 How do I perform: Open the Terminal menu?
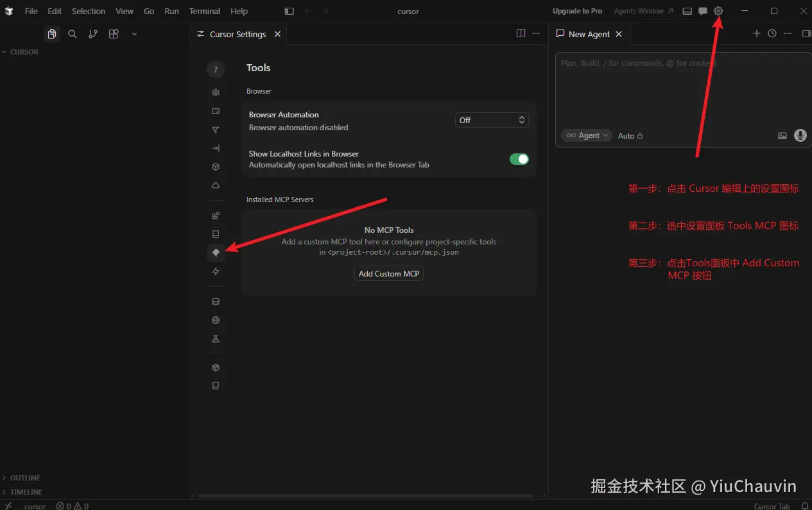205,11
